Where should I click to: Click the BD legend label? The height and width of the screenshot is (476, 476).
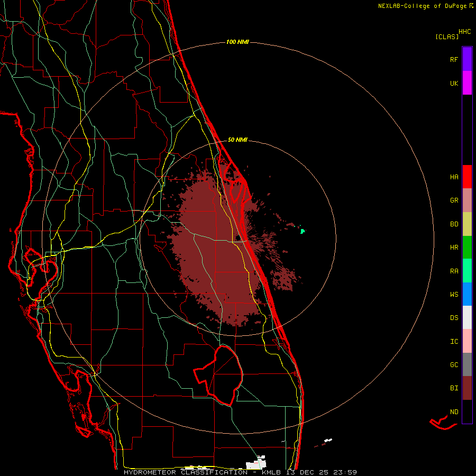(454, 224)
